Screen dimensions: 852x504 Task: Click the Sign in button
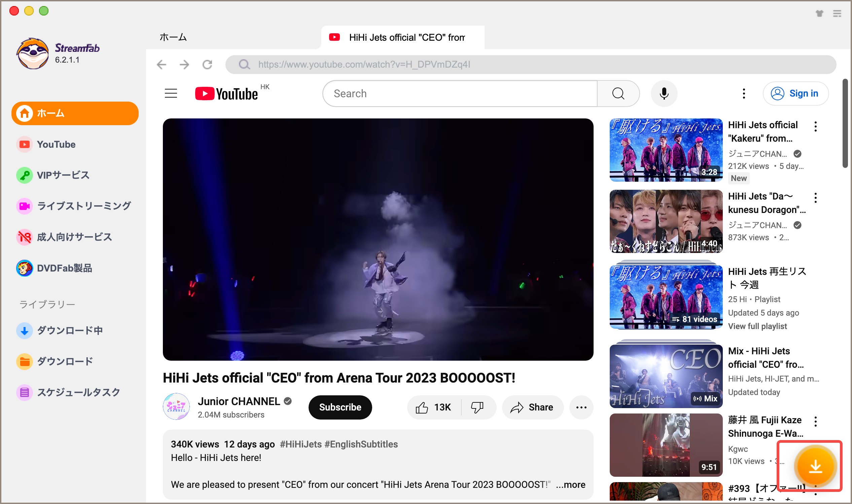(x=795, y=94)
